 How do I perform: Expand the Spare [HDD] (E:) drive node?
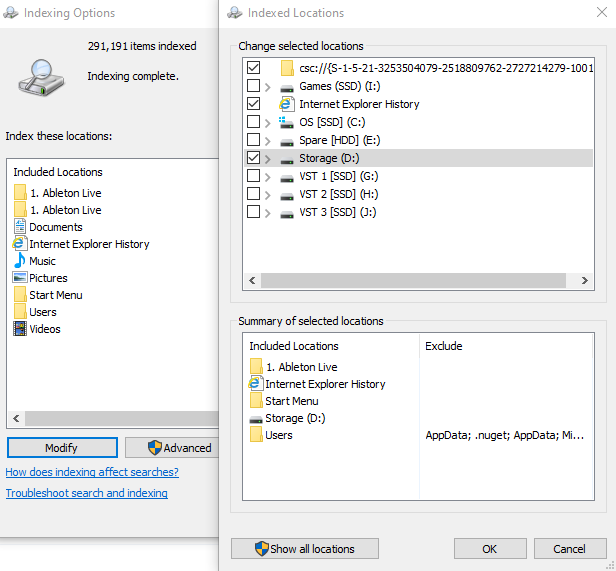[x=268, y=141]
